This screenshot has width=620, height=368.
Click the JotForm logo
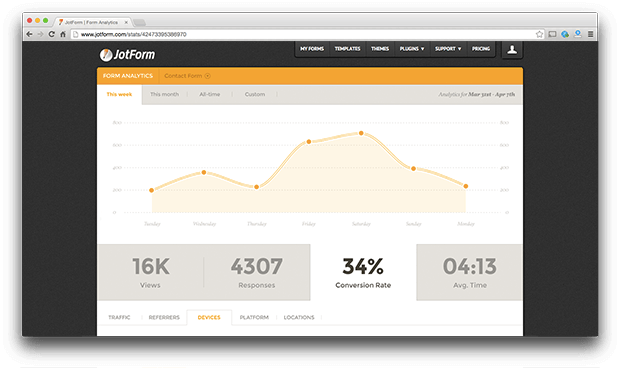click(x=127, y=55)
